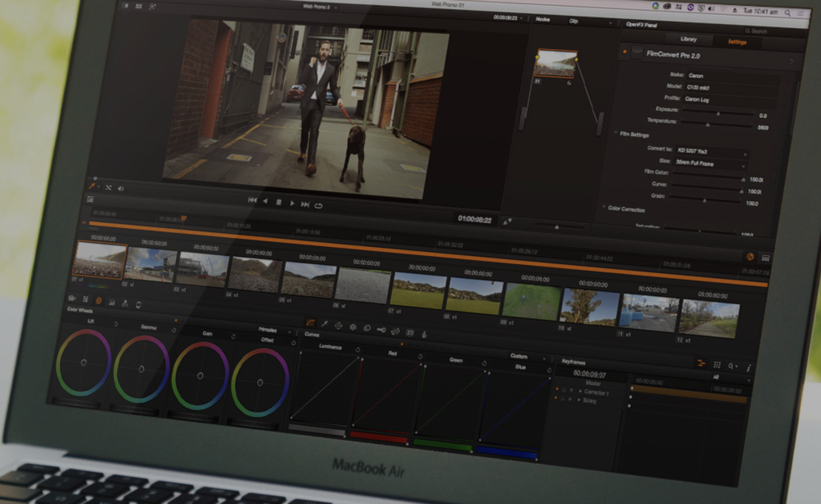This screenshot has width=821, height=504.
Task: Toggle loop playback in viewer
Action: (x=319, y=205)
